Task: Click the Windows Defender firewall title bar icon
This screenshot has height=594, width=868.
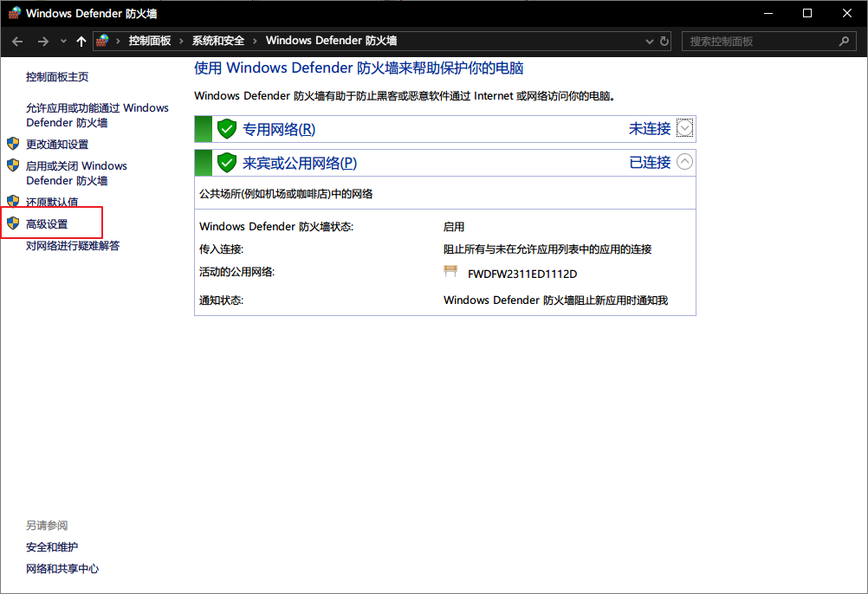Action: pyautogui.click(x=15, y=13)
